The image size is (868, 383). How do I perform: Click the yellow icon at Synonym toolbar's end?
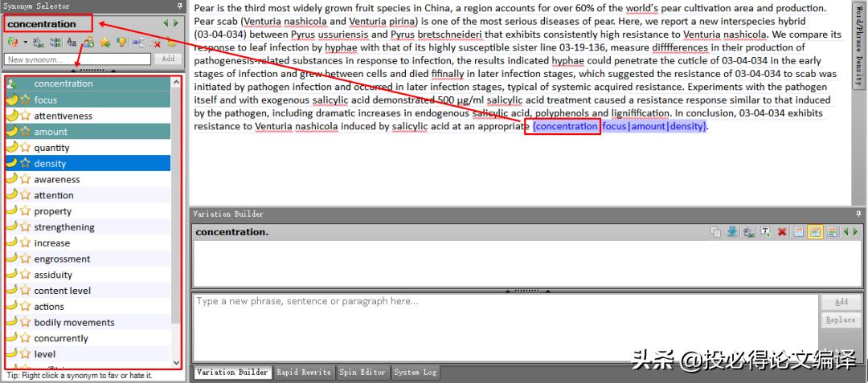(171, 43)
